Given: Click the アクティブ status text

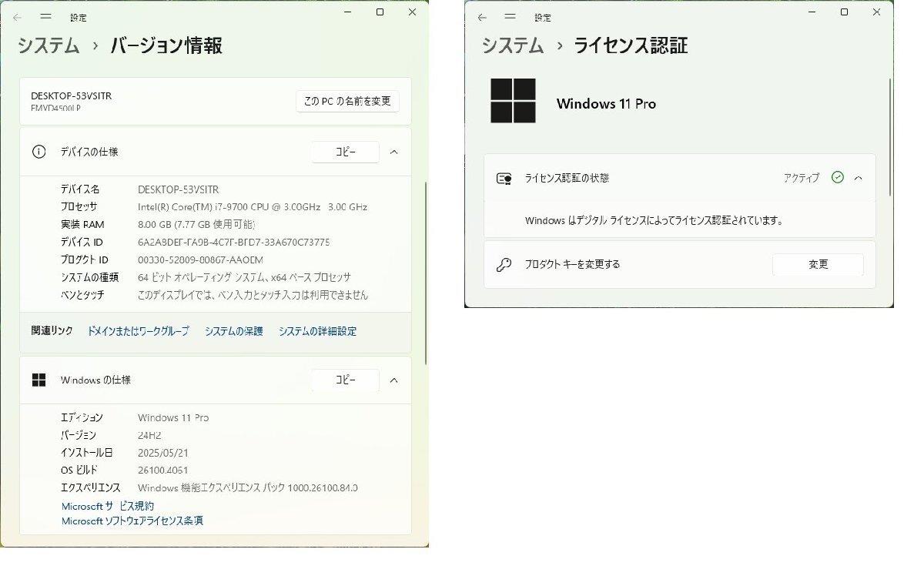Looking at the screenshot, I should click(802, 178).
